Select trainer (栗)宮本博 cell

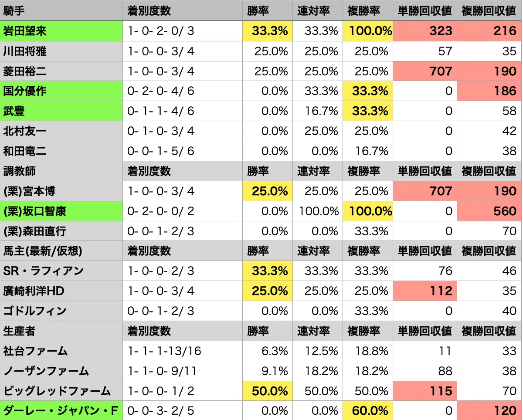click(61, 191)
